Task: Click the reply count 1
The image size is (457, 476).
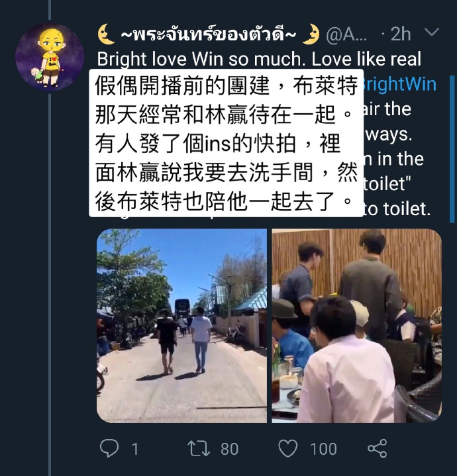Action: click(x=135, y=449)
